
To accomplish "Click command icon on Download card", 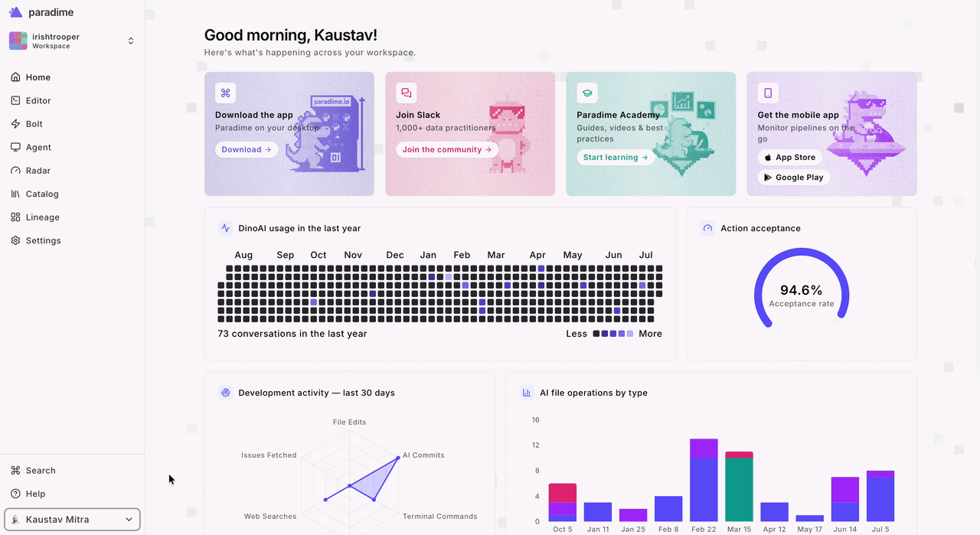I will click(225, 93).
